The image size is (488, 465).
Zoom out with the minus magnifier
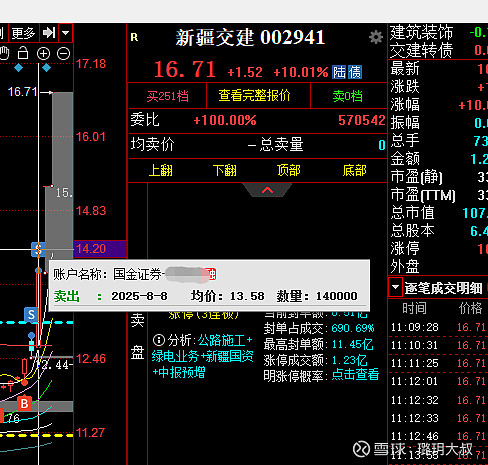tap(63, 53)
